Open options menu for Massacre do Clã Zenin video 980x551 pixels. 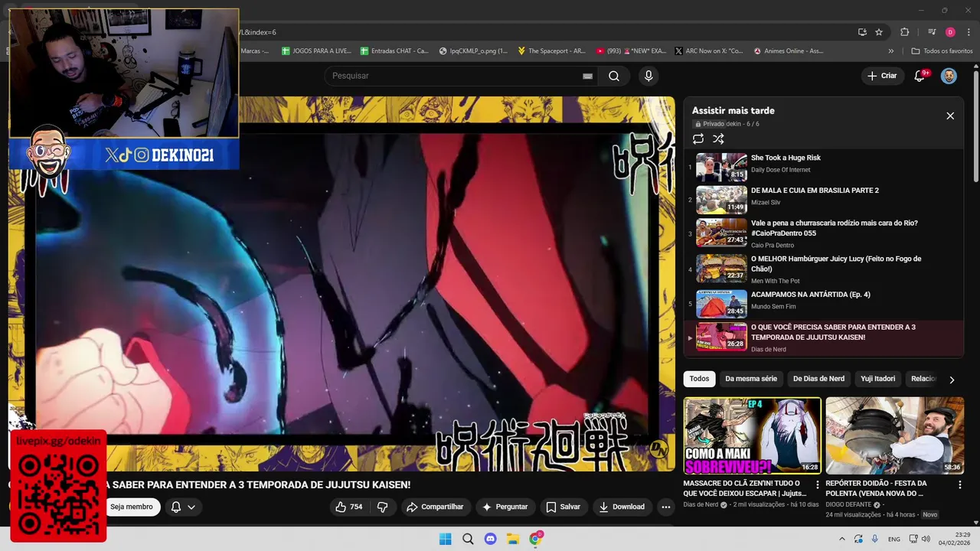[818, 484]
